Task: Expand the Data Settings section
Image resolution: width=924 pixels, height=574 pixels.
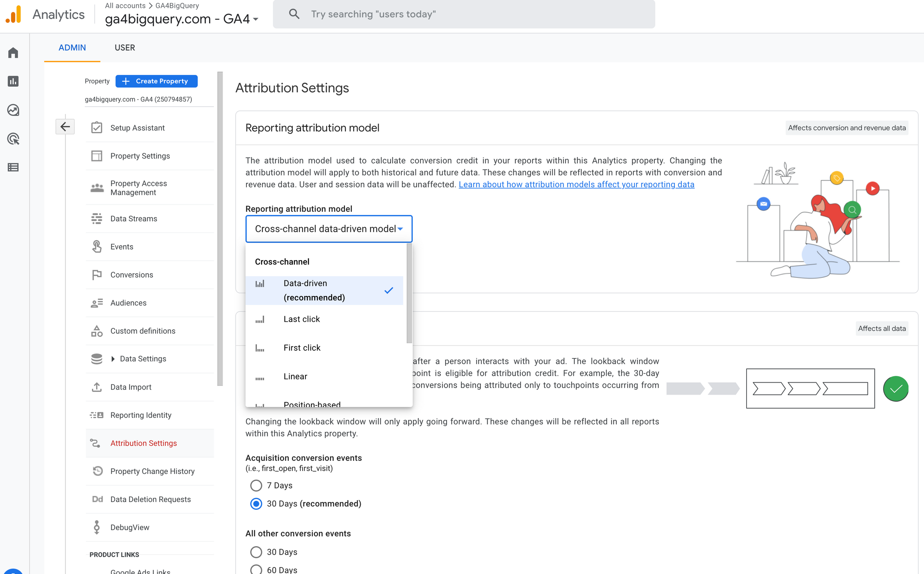Action: [142, 358]
